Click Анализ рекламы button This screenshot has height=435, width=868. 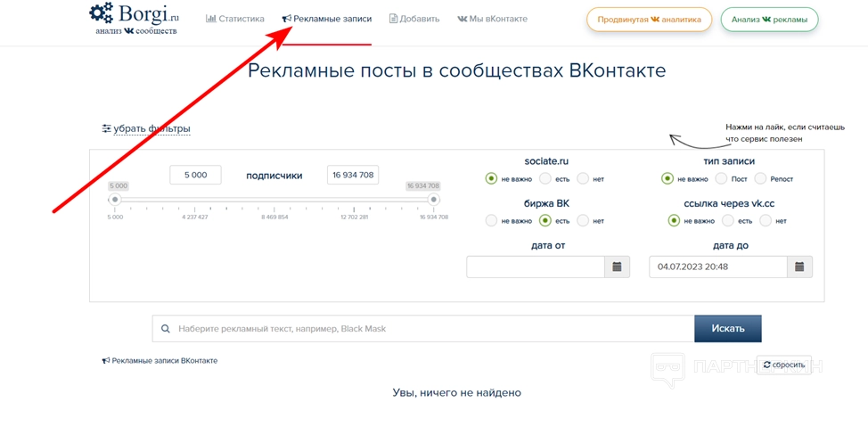(x=769, y=20)
